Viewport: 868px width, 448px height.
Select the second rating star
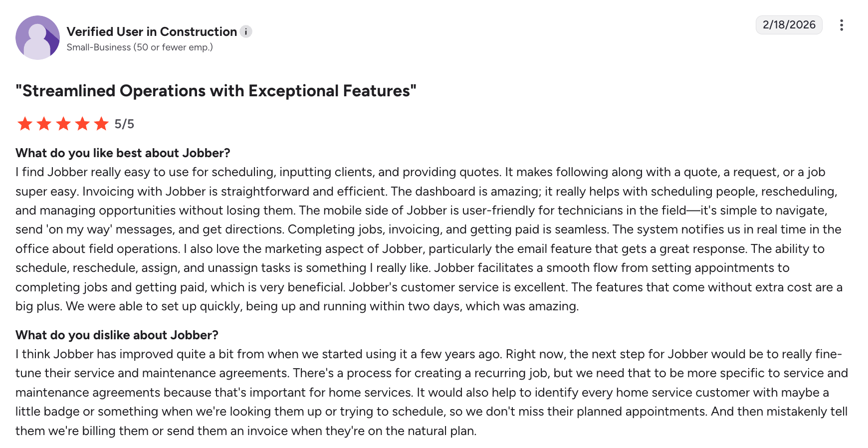coord(43,124)
